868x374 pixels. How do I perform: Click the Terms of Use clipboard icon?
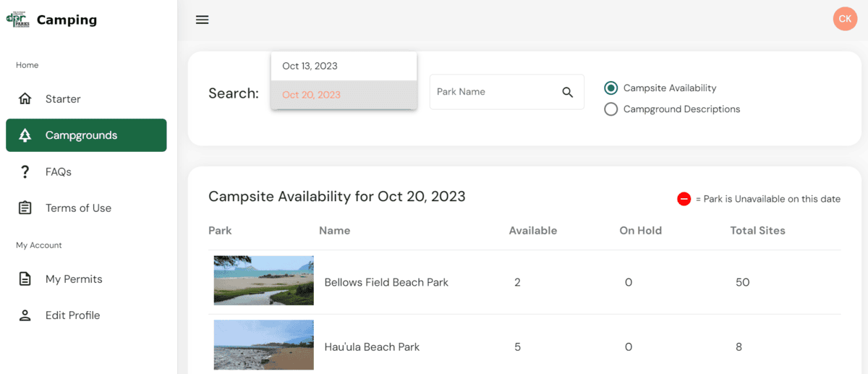click(25, 208)
